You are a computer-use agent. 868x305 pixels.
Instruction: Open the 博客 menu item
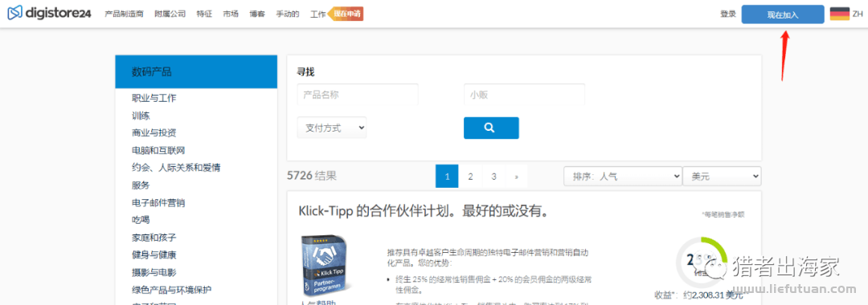257,14
